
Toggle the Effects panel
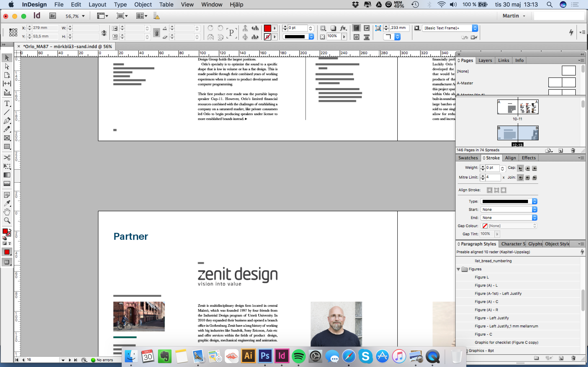528,158
